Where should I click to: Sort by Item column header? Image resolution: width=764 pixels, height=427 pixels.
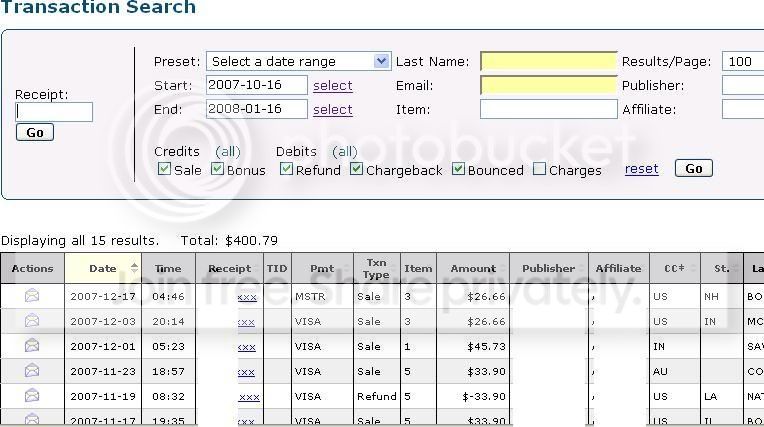(x=418, y=268)
